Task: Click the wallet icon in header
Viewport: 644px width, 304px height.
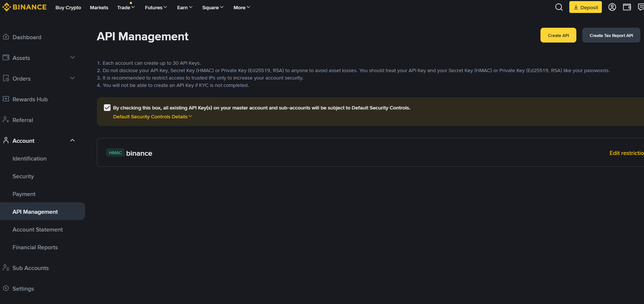Action: [627, 7]
